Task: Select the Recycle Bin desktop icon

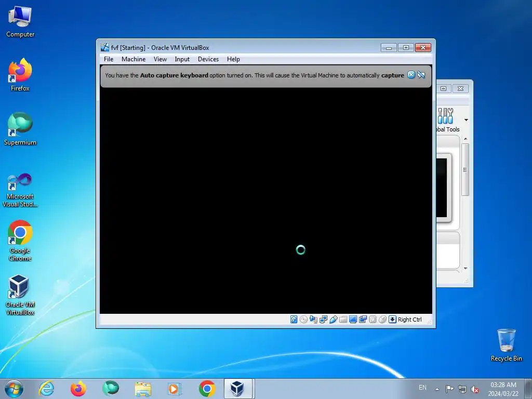Action: 506,345
